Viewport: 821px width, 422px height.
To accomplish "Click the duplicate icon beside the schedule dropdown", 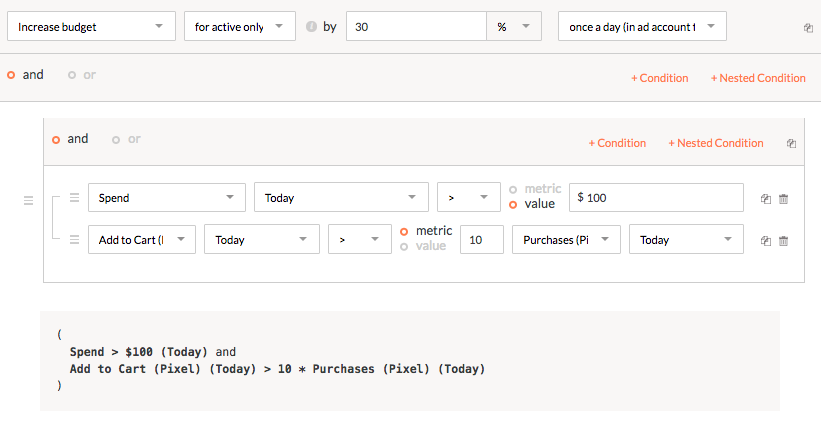I will (x=808, y=28).
